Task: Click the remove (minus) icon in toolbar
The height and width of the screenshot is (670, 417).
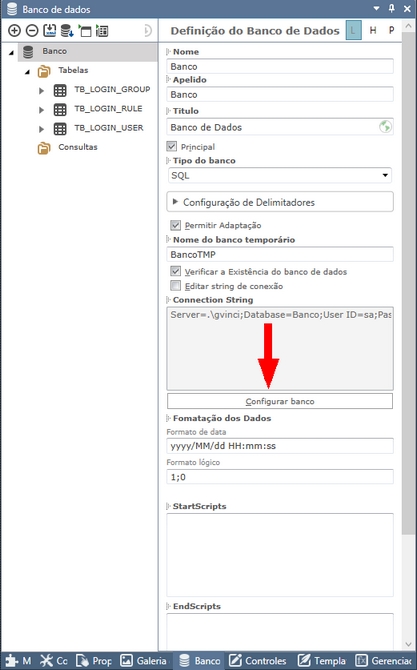Action: tap(32, 30)
